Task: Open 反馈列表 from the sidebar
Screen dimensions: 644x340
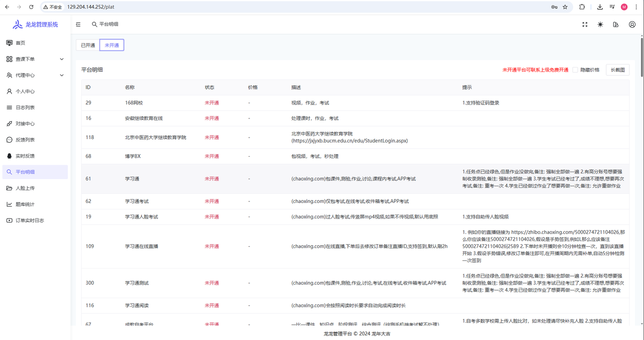Action: (x=35, y=140)
